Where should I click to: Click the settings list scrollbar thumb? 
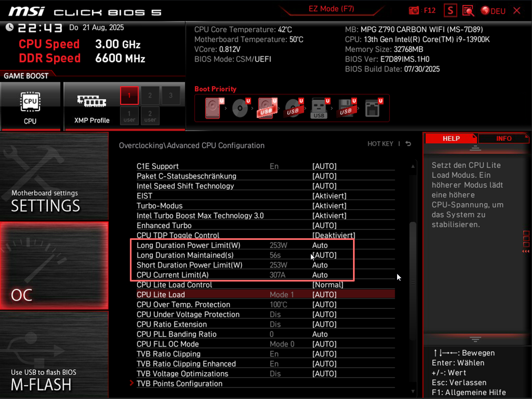(413, 281)
